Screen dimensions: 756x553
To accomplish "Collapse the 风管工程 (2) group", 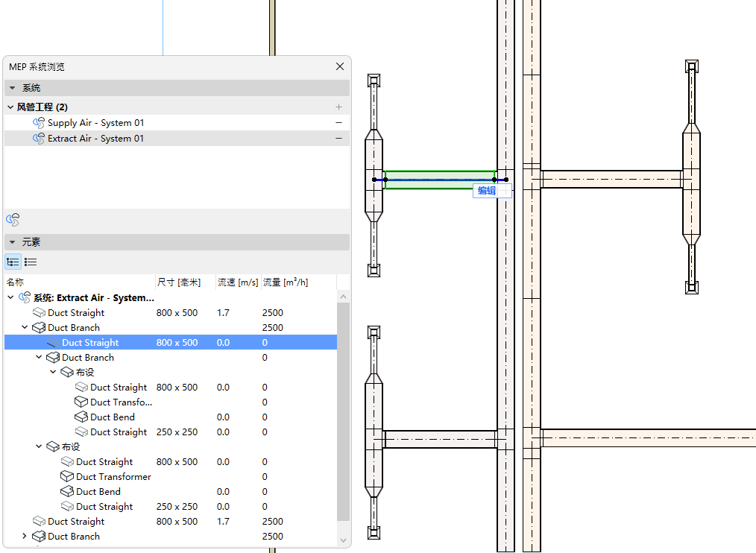I will (x=10, y=107).
